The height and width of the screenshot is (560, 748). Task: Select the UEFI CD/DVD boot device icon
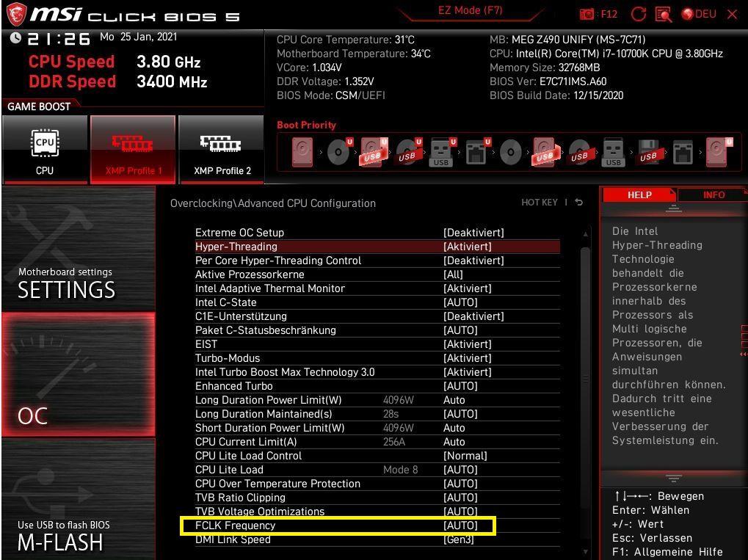click(340, 152)
